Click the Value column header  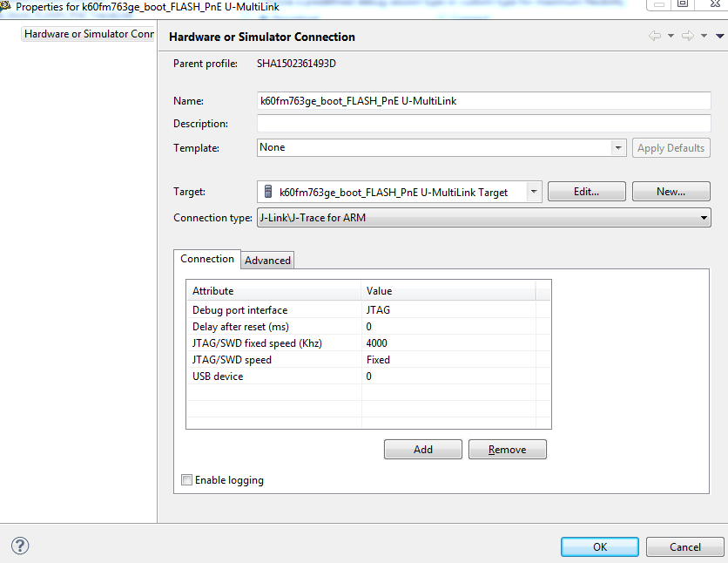(x=448, y=291)
